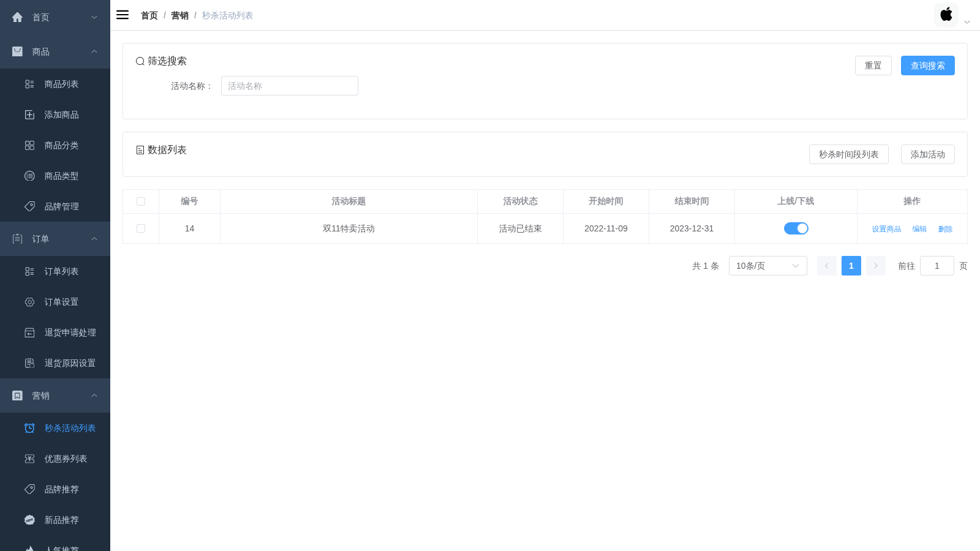
Task: Click the 订单 clipboard icon
Action: click(17, 239)
